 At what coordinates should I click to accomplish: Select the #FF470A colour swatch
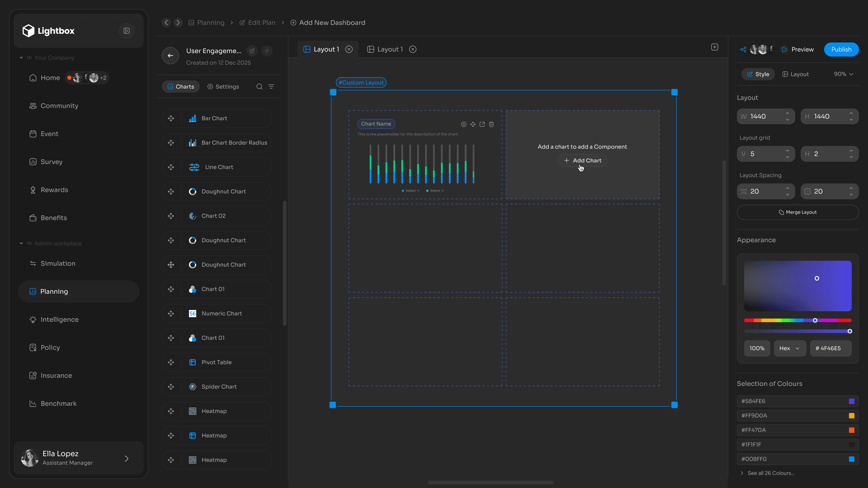click(851, 430)
